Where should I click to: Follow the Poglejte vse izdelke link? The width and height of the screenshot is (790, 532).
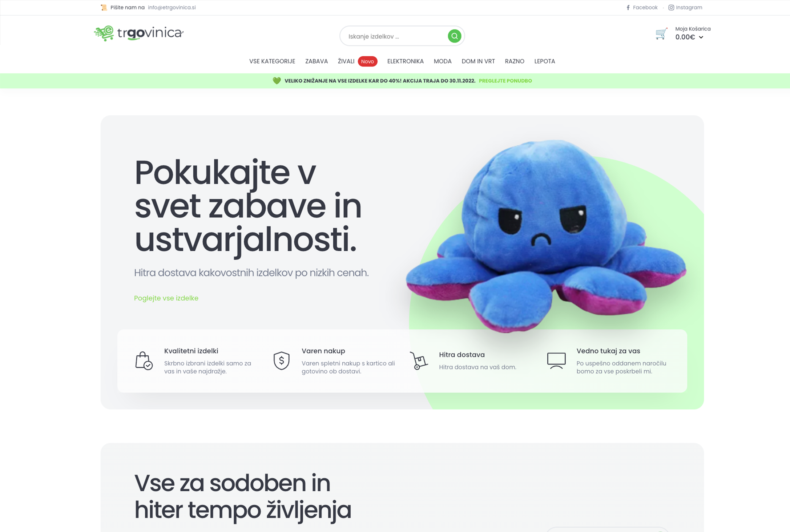pyautogui.click(x=166, y=298)
